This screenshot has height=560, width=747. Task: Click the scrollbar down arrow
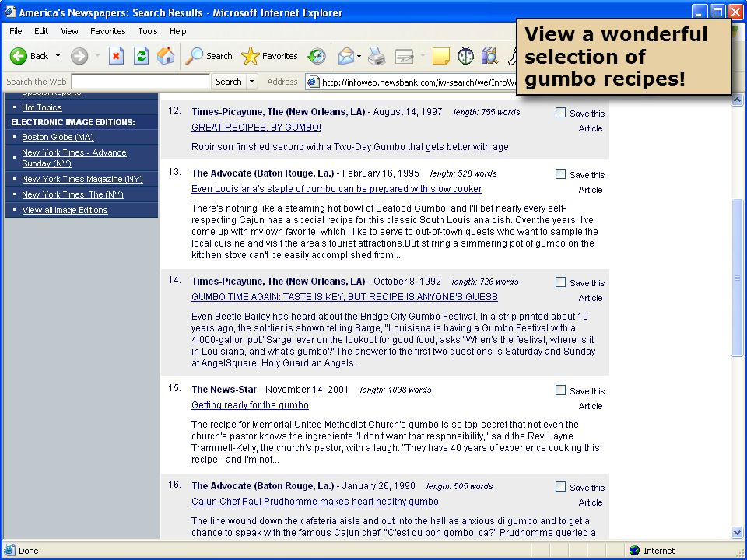(x=737, y=532)
